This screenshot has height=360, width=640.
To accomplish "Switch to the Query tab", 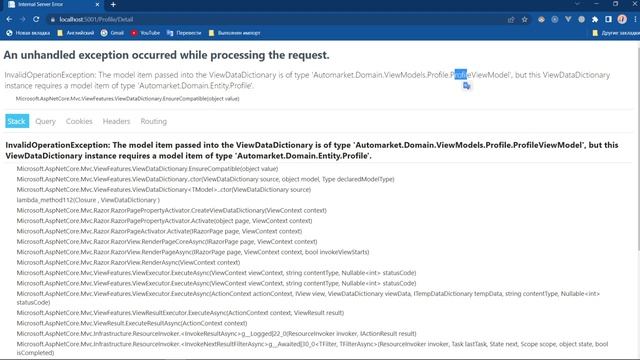I will (x=45, y=121).
